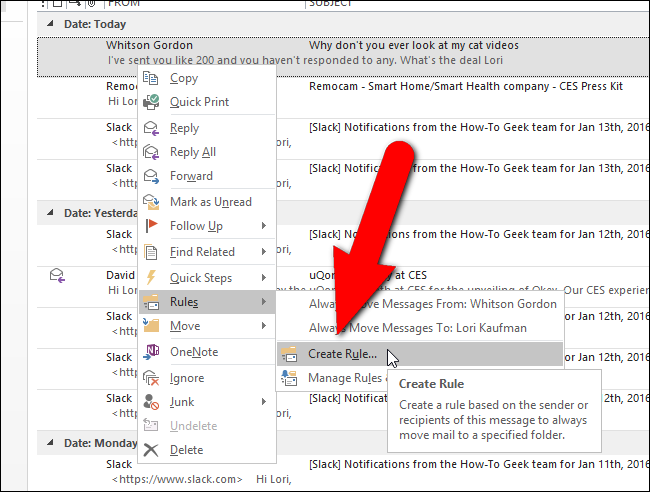
Task: Choose Always Move Messages From: Whitson Gordon
Action: click(420, 304)
